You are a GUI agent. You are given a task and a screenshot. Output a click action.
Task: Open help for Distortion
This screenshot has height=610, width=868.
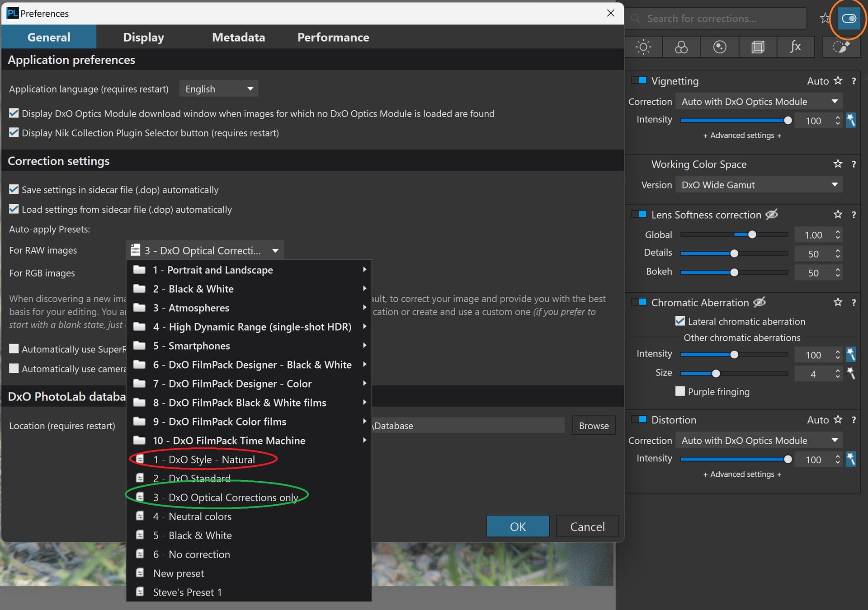click(x=854, y=420)
